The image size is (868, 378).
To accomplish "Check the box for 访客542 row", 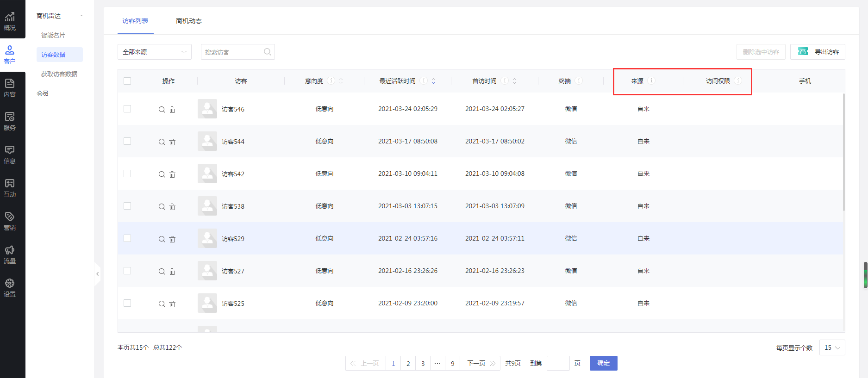I will point(127,174).
